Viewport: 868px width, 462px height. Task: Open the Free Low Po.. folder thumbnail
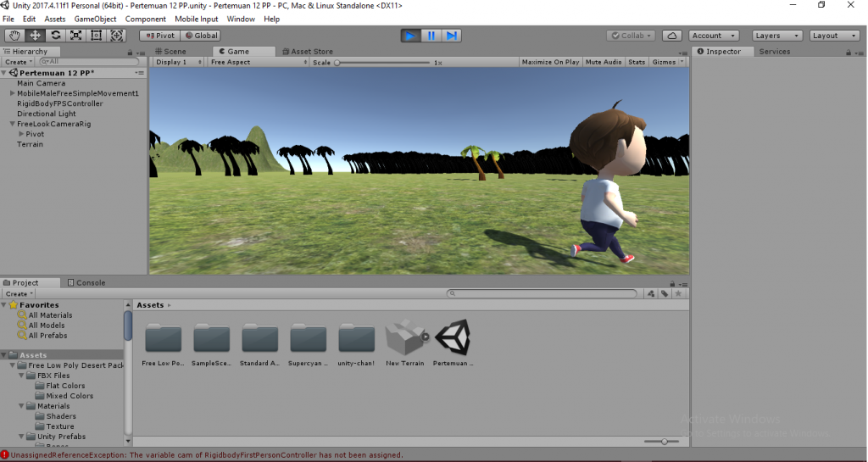(x=164, y=338)
